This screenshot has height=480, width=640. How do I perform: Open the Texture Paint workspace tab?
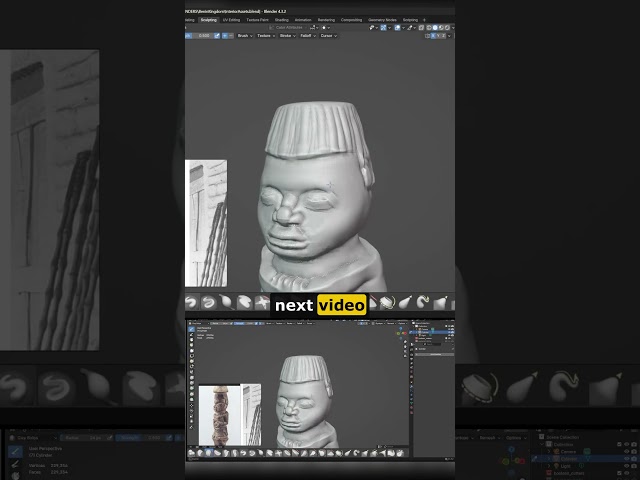click(258, 20)
